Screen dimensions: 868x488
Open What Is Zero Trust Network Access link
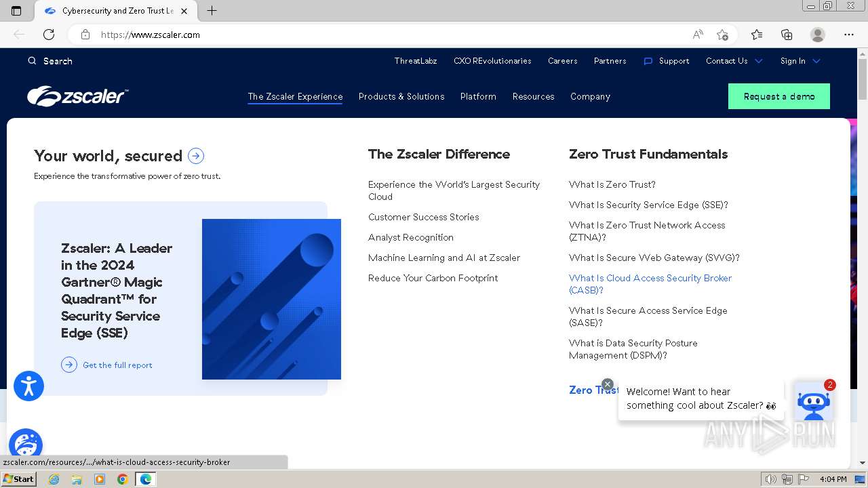[647, 231]
